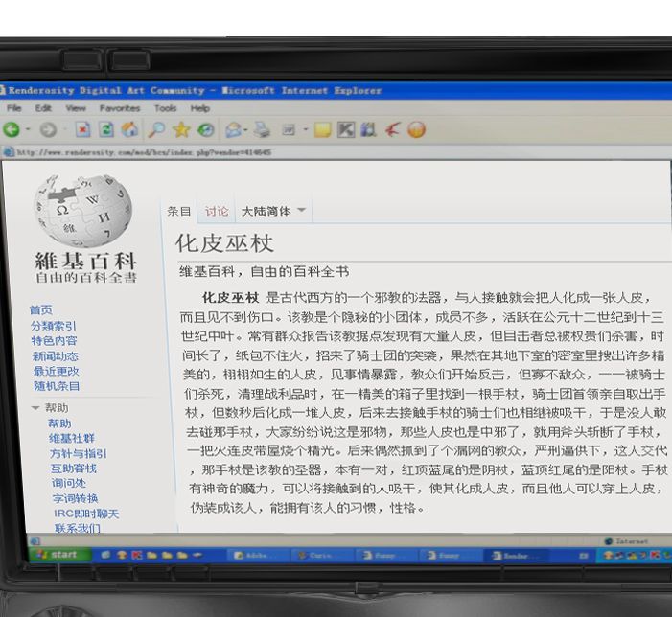Click the K square toolbar icon
This screenshot has width=672, height=617.
pyautogui.click(x=346, y=129)
